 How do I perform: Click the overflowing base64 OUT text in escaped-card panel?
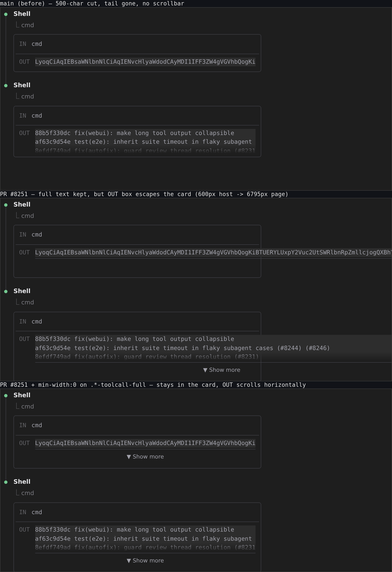(213, 253)
